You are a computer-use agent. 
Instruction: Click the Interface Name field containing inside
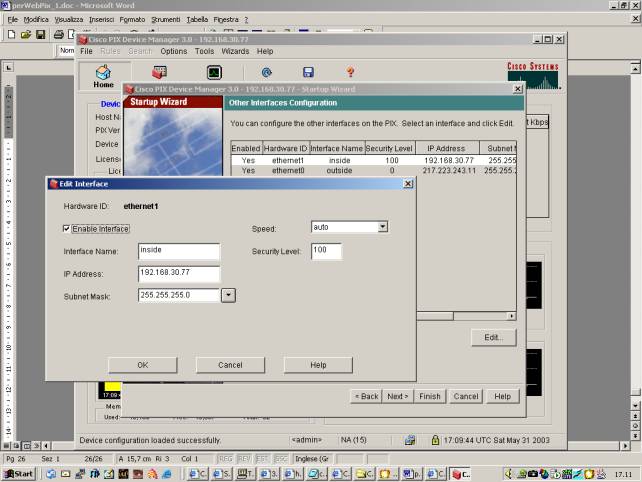click(x=179, y=251)
